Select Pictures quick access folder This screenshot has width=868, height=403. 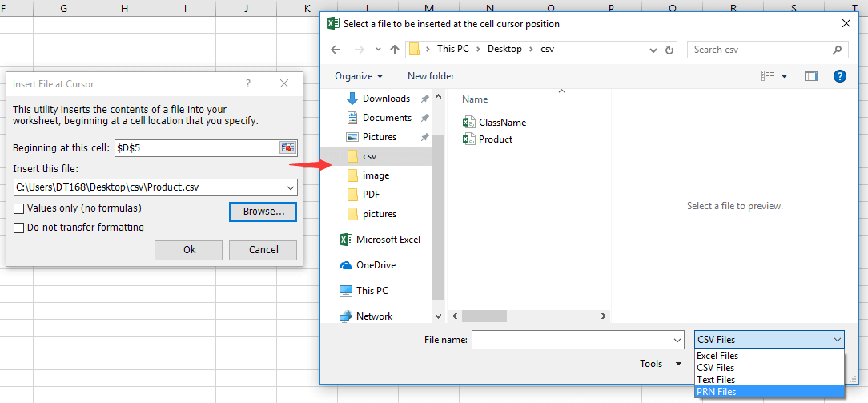[372, 137]
